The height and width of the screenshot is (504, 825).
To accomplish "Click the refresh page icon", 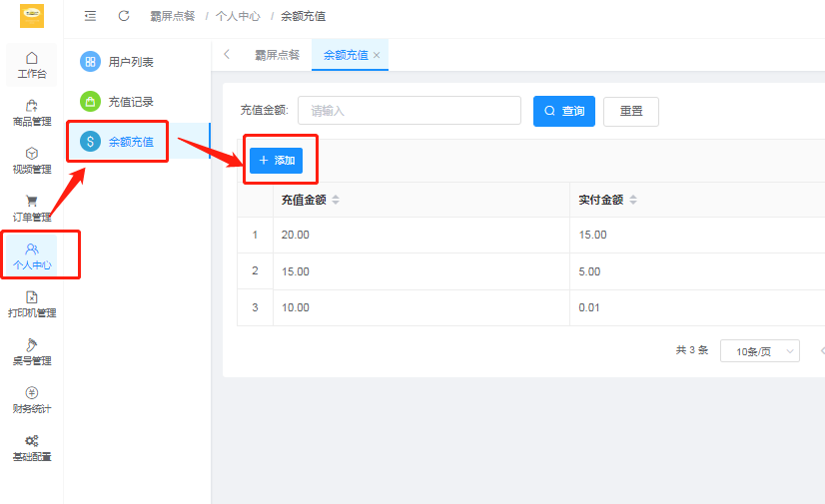I will [124, 16].
